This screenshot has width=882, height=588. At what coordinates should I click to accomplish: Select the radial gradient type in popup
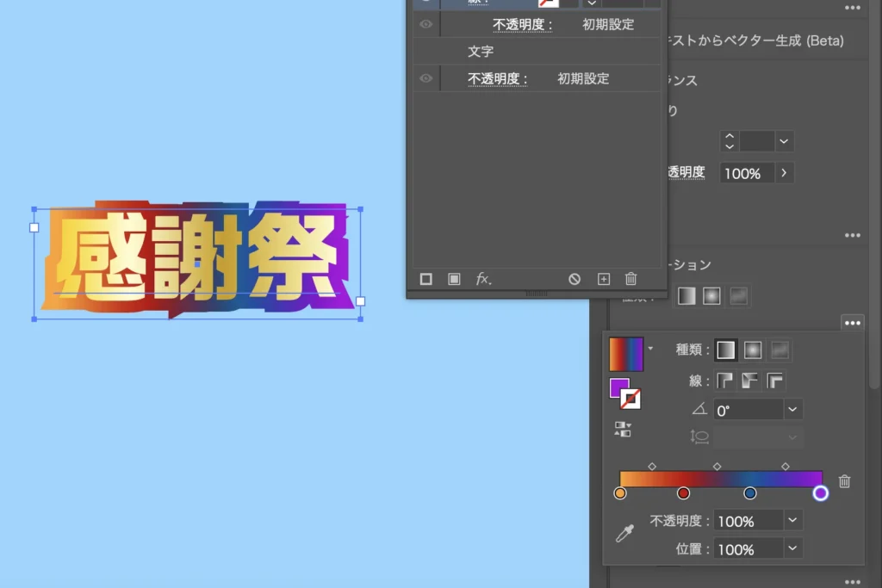click(753, 350)
